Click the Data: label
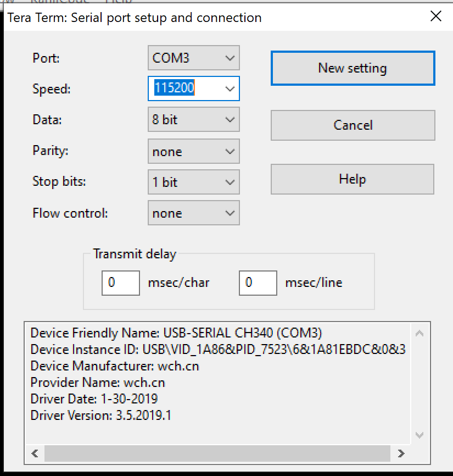Viewport: 453px width, 476px height. tap(47, 120)
